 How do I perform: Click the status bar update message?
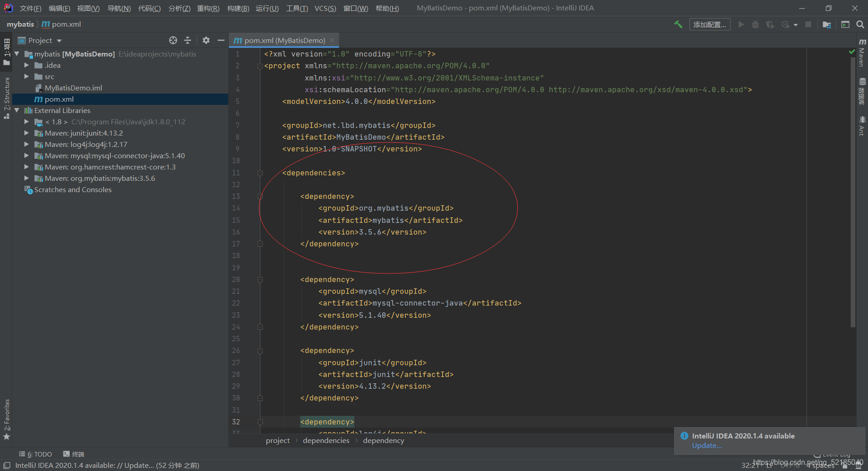[107, 466]
